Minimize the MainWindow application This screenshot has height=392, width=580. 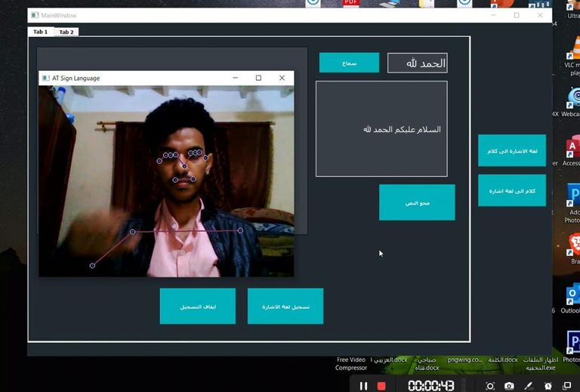[493, 15]
